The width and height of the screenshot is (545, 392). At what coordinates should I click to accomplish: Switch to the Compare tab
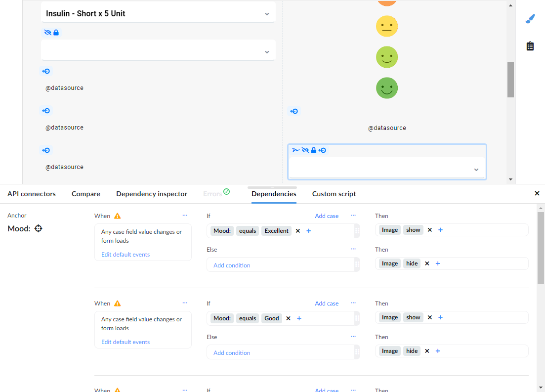click(x=86, y=194)
